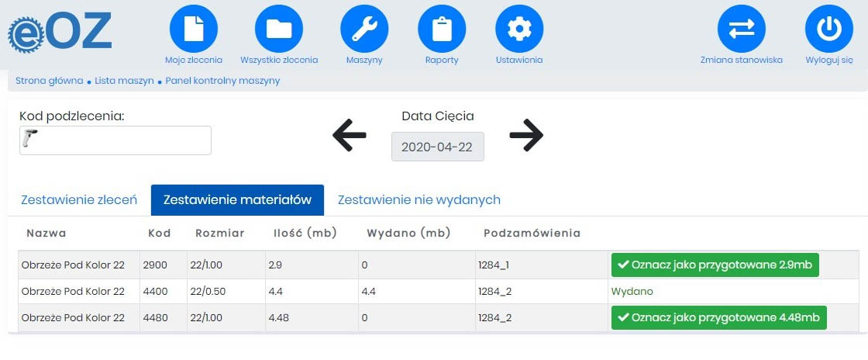868x360 pixels.
Task: Open Wszystkie zlecenia folder icon
Action: click(279, 29)
